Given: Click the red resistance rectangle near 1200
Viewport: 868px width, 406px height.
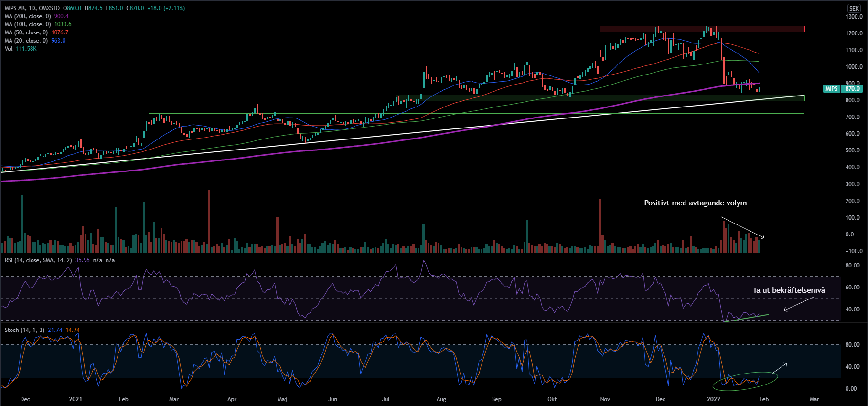Looking at the screenshot, I should click(702, 29).
